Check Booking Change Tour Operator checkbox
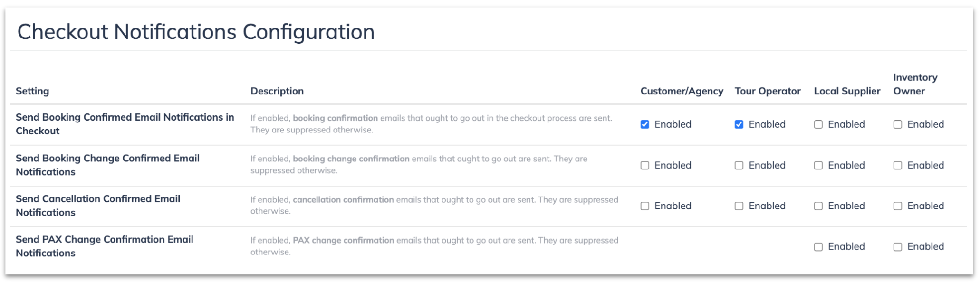 [x=739, y=165]
